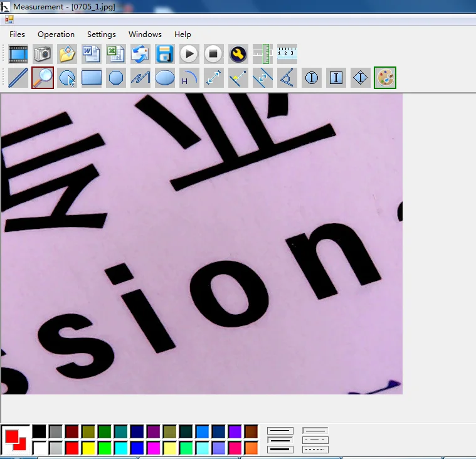Click the save floppy disk icon

[165, 54]
